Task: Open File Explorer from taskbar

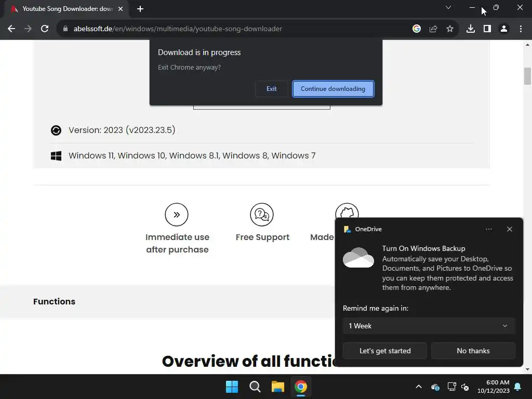Action: pyautogui.click(x=277, y=387)
